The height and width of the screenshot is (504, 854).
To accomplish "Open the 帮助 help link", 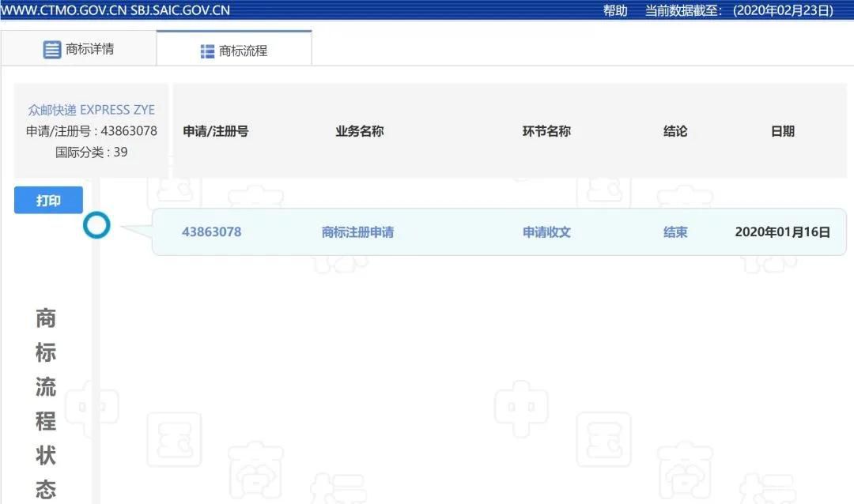I will pyautogui.click(x=615, y=10).
